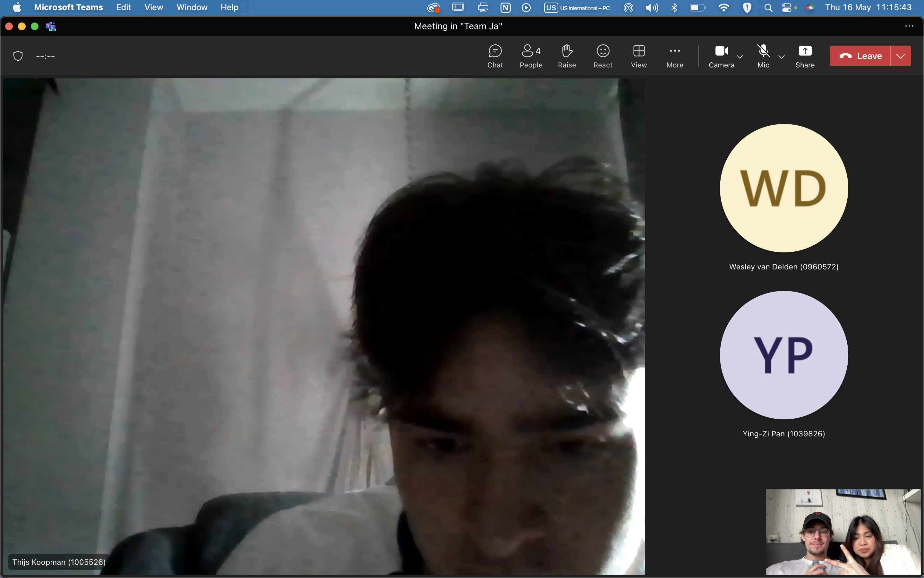Open the Edit menu
The image size is (924, 578).
click(x=124, y=7)
